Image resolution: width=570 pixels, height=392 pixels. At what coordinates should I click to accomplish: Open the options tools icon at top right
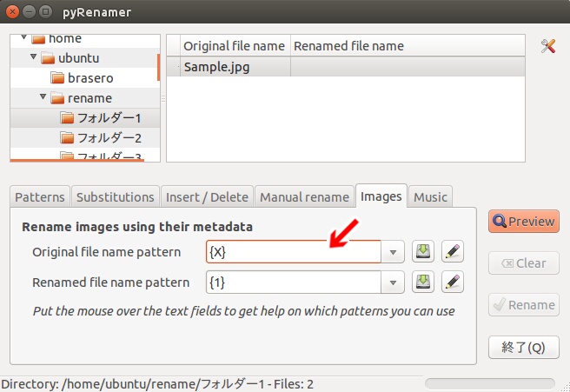tap(547, 46)
